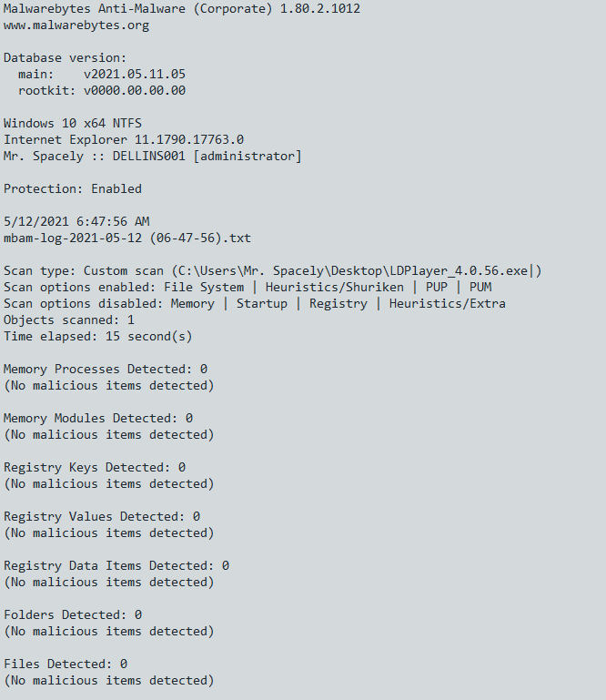Click the Registry Keys Detected: 0 line
Viewport: 606px width, 700px height.
coord(95,467)
